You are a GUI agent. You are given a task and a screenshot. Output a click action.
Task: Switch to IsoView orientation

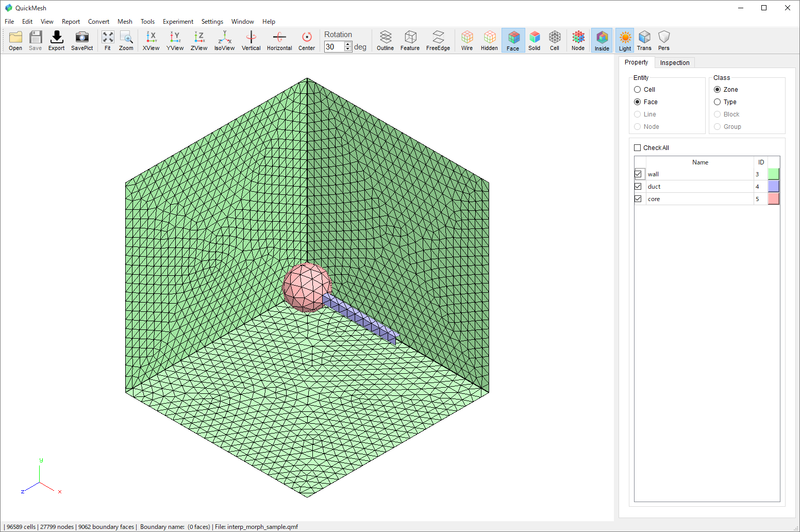pos(224,40)
